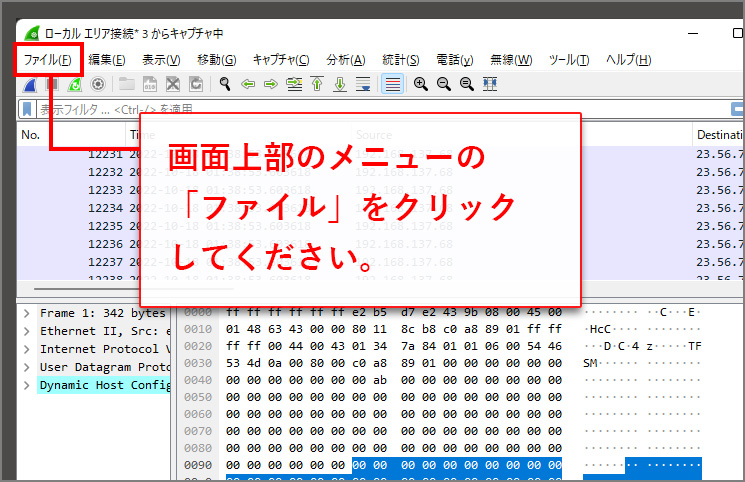This screenshot has height=482, width=745.
Task: Sort by the No. column header
Action: (71, 135)
